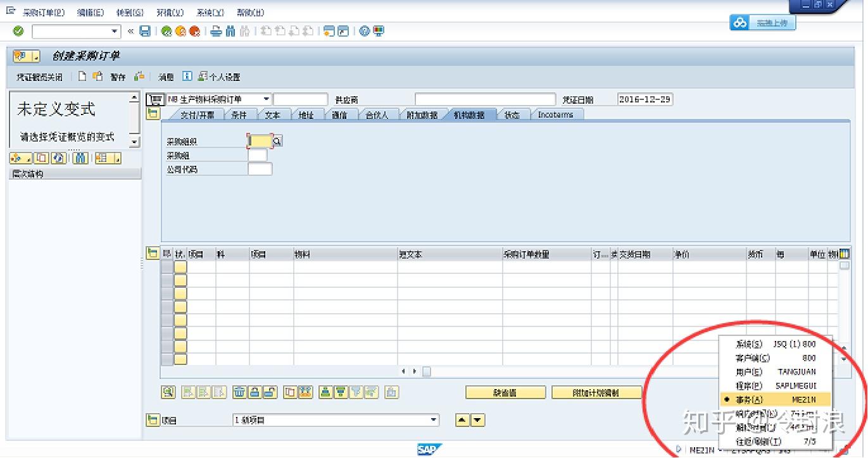Select the Print icon on the standard toolbar
The width and height of the screenshot is (868, 458).
point(216,30)
